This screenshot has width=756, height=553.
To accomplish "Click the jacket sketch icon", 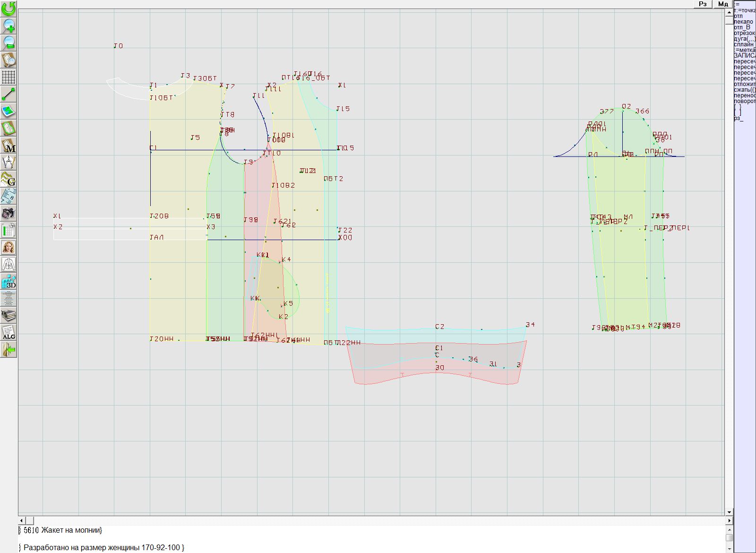I will click(x=9, y=264).
